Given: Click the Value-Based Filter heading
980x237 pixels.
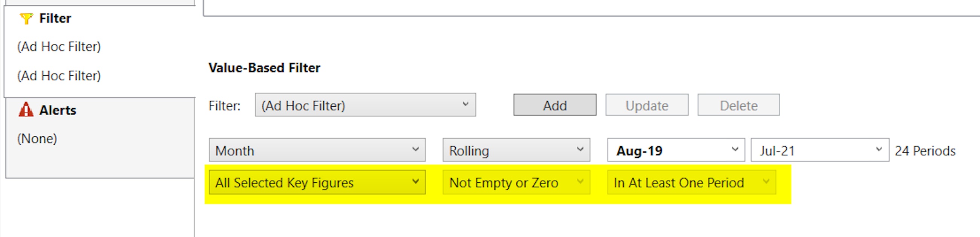Looking at the screenshot, I should (x=265, y=68).
